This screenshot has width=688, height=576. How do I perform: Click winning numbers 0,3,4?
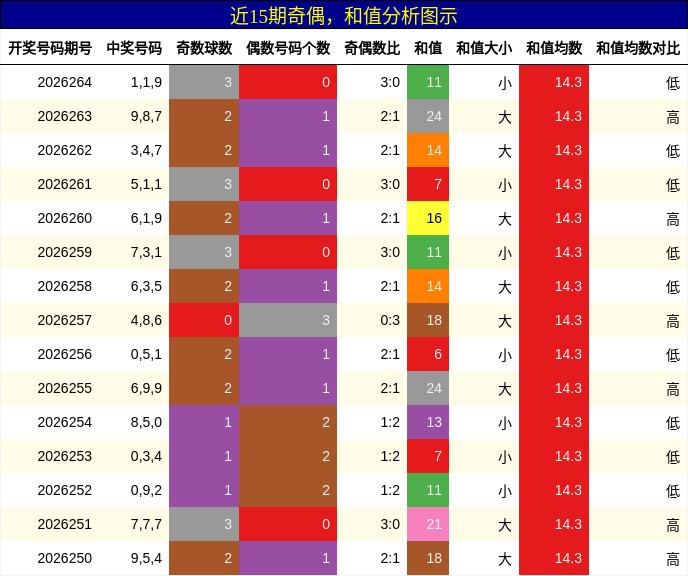(x=146, y=456)
